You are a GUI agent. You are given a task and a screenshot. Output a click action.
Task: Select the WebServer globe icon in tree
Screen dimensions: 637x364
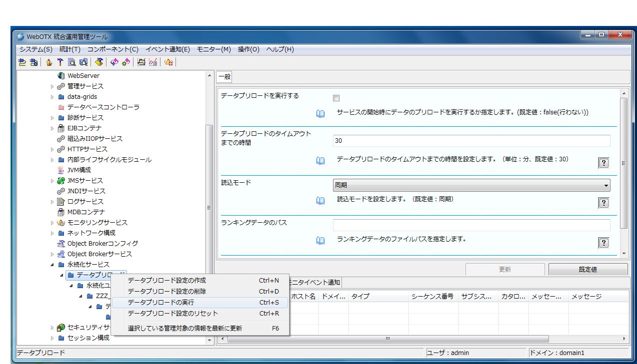tap(61, 76)
